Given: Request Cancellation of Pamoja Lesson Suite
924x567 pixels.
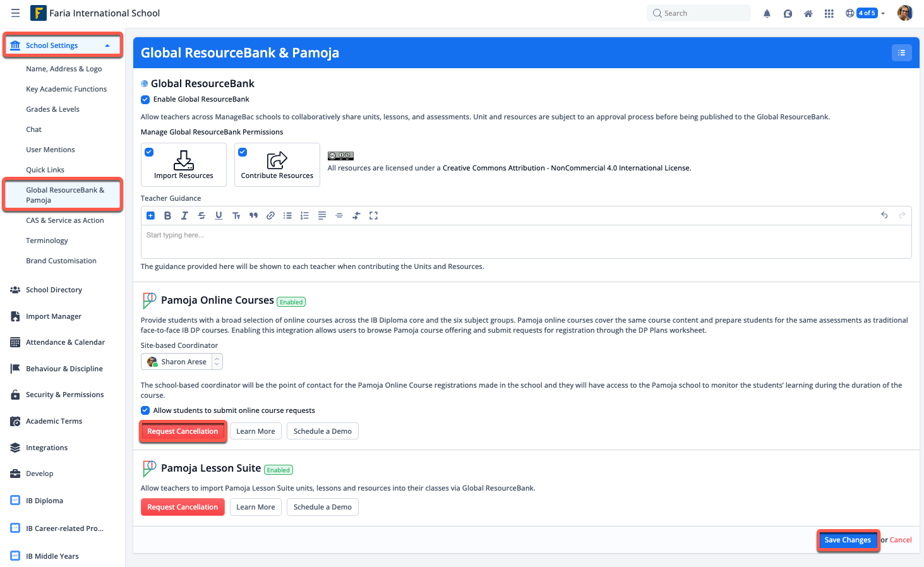Looking at the screenshot, I should coord(183,507).
